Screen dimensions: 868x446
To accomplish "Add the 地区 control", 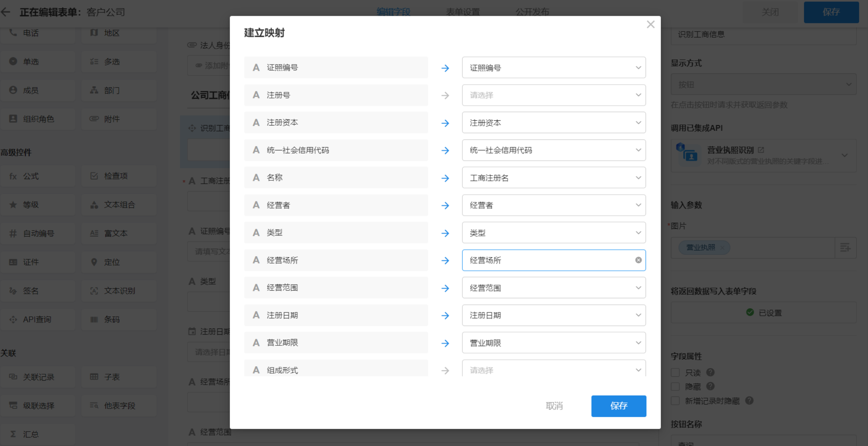I will [x=119, y=33].
